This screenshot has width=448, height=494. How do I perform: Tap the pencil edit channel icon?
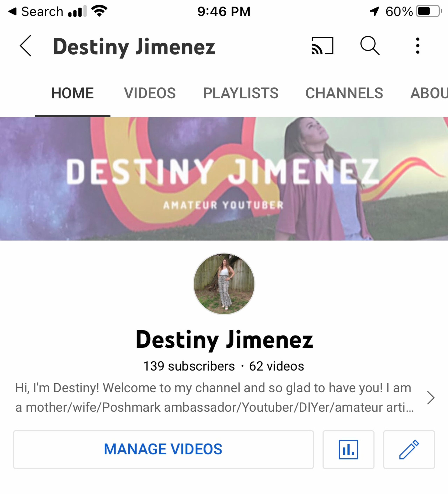[409, 450]
